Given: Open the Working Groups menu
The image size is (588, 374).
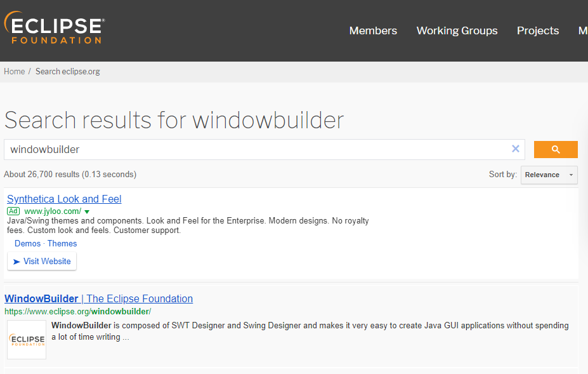Looking at the screenshot, I should [x=457, y=30].
